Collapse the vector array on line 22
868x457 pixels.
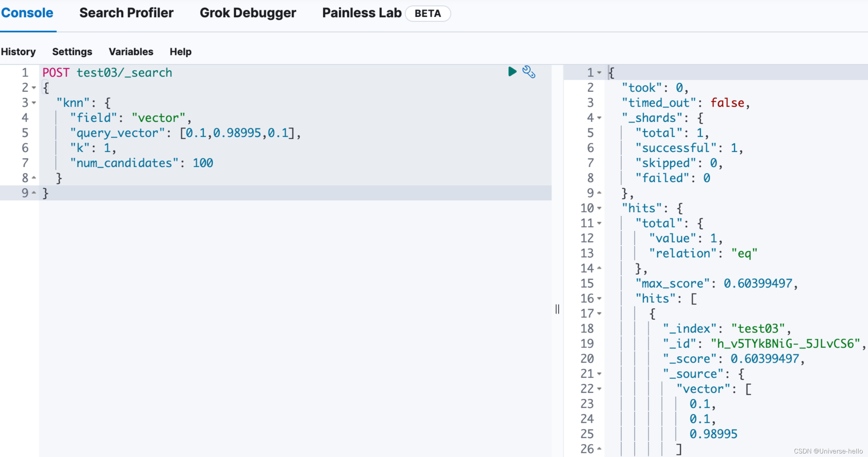tap(600, 389)
